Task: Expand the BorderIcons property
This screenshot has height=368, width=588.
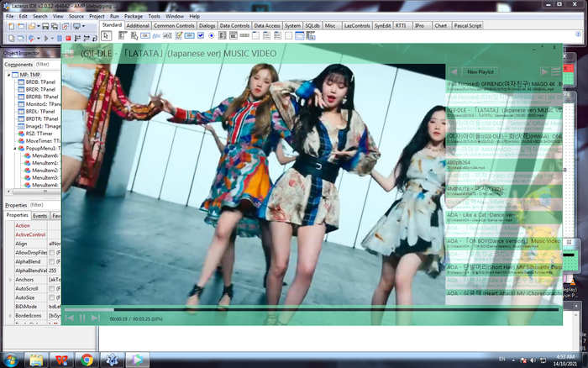Action: point(10,317)
